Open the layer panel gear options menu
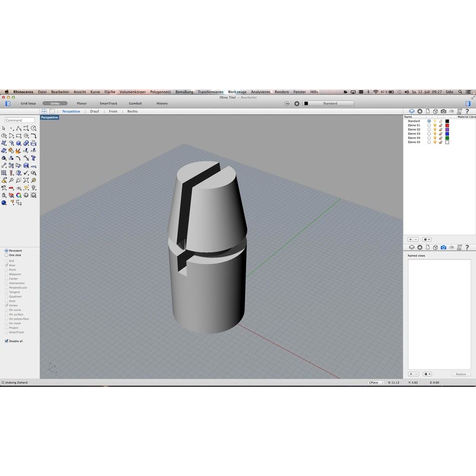The width and height of the screenshot is (476, 476). click(427, 239)
